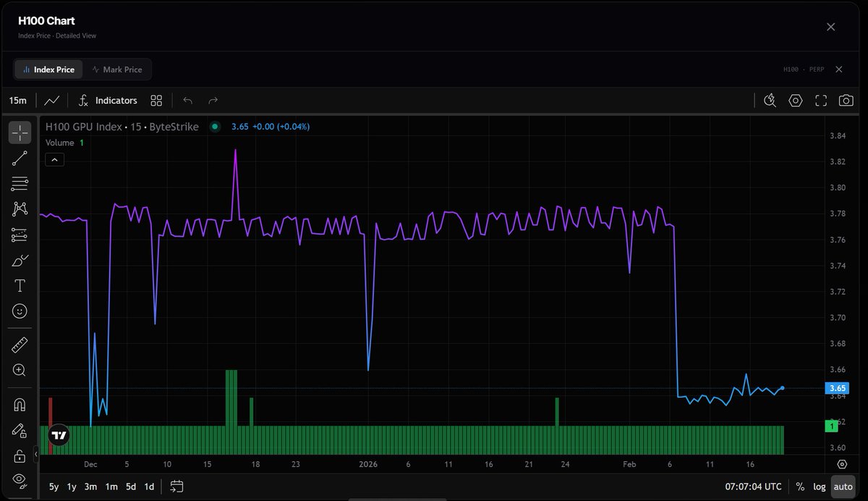Toggle auto scale mode
Image resolution: width=868 pixels, height=501 pixels.
click(x=843, y=487)
